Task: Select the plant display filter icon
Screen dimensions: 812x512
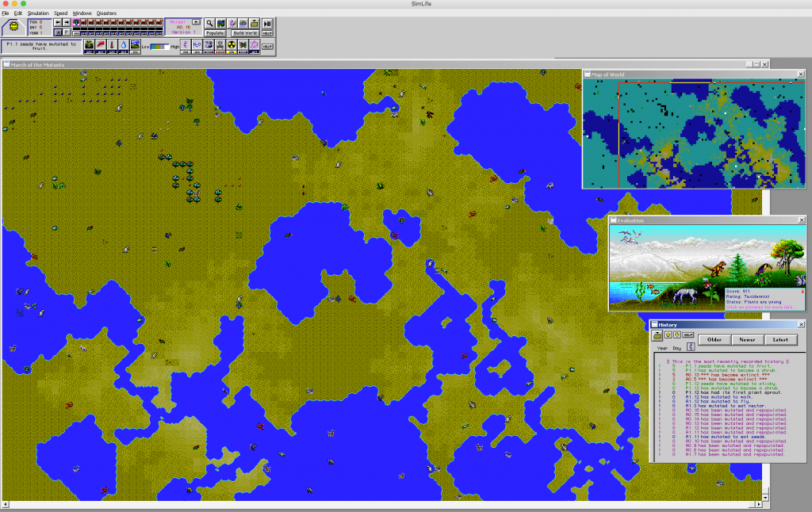Action: tap(89, 44)
